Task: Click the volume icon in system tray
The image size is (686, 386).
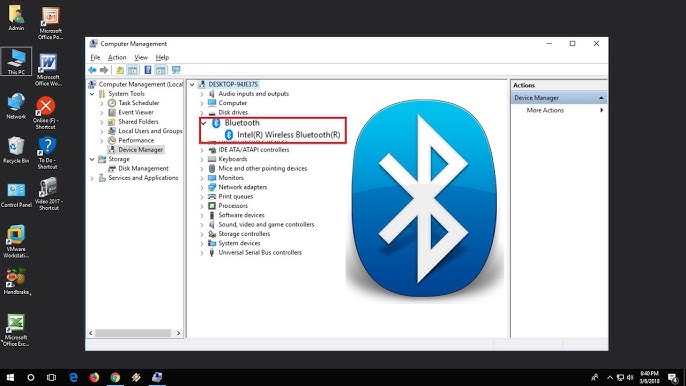Action: click(630, 377)
